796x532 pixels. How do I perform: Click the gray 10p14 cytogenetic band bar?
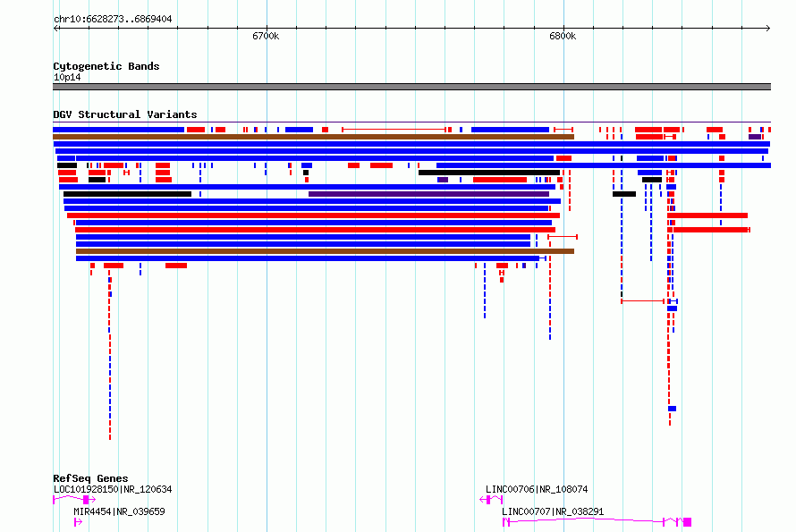pyautogui.click(x=411, y=87)
